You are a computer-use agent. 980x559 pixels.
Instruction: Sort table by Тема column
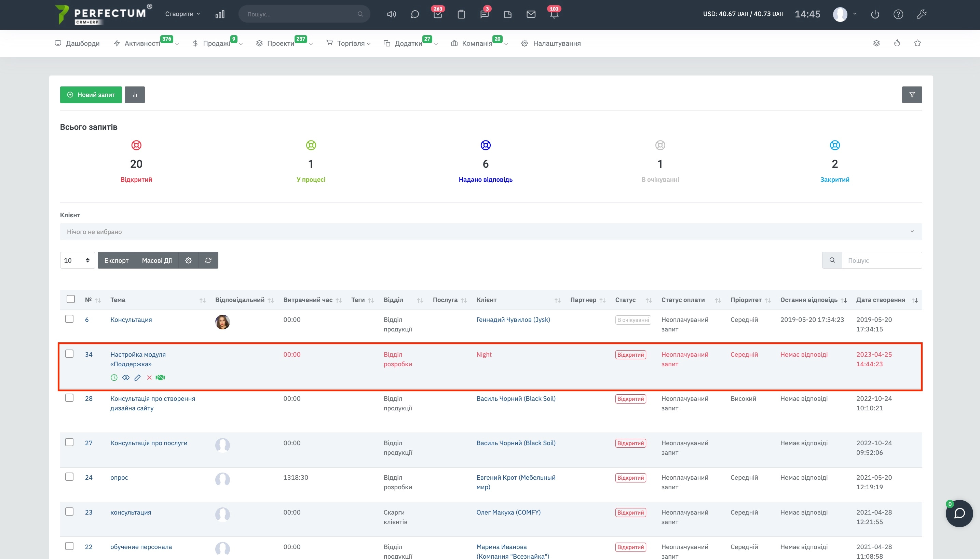tap(158, 300)
